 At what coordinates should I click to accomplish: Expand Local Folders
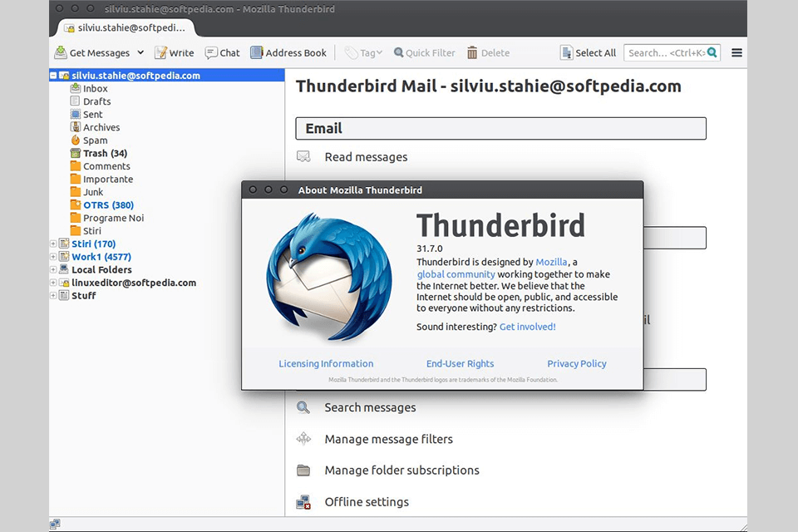[53, 269]
